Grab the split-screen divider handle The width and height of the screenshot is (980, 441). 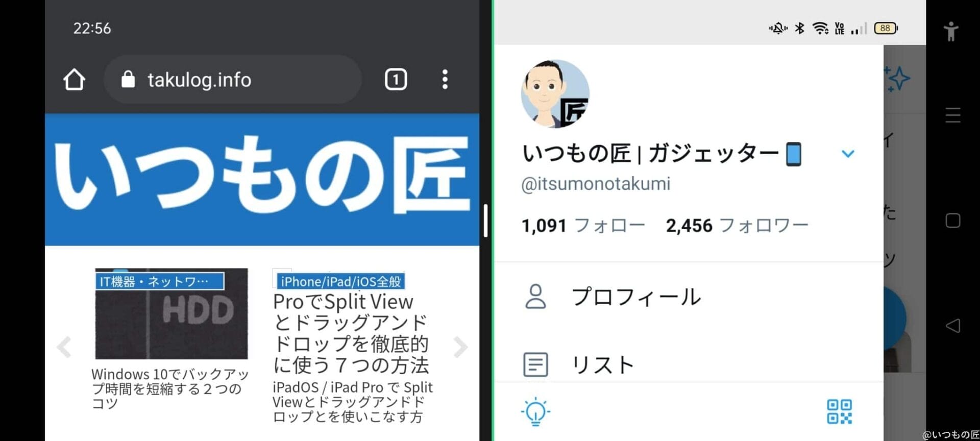pyautogui.click(x=486, y=220)
